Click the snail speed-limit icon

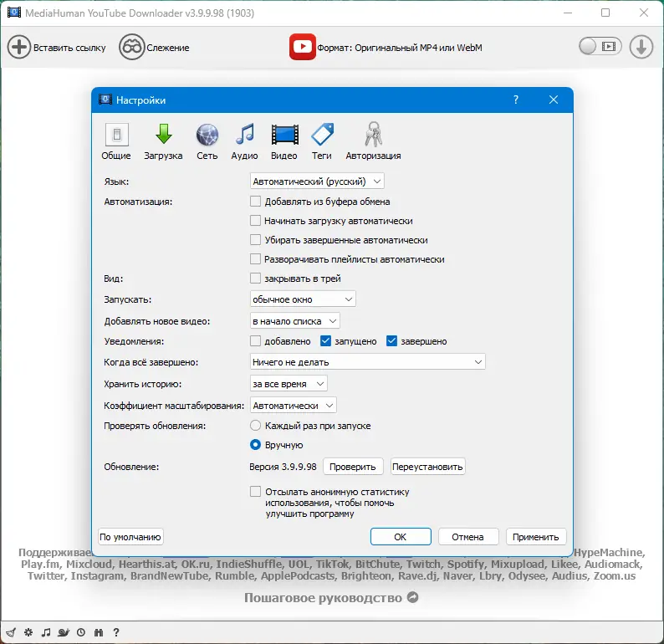tap(64, 632)
